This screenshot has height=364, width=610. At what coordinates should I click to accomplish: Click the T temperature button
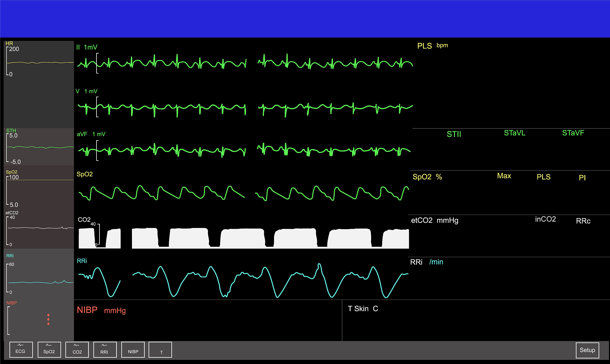click(160, 349)
